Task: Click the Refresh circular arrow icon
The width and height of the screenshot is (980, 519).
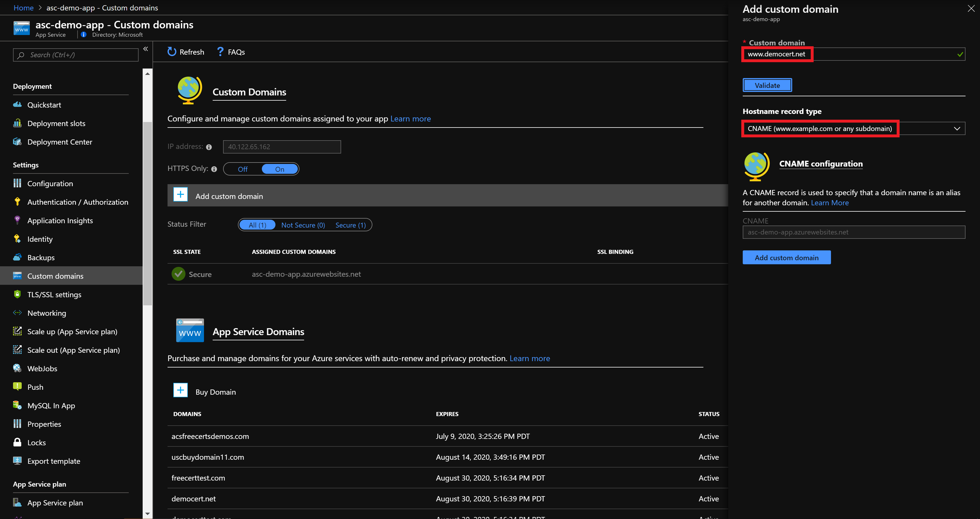Action: pyautogui.click(x=172, y=52)
